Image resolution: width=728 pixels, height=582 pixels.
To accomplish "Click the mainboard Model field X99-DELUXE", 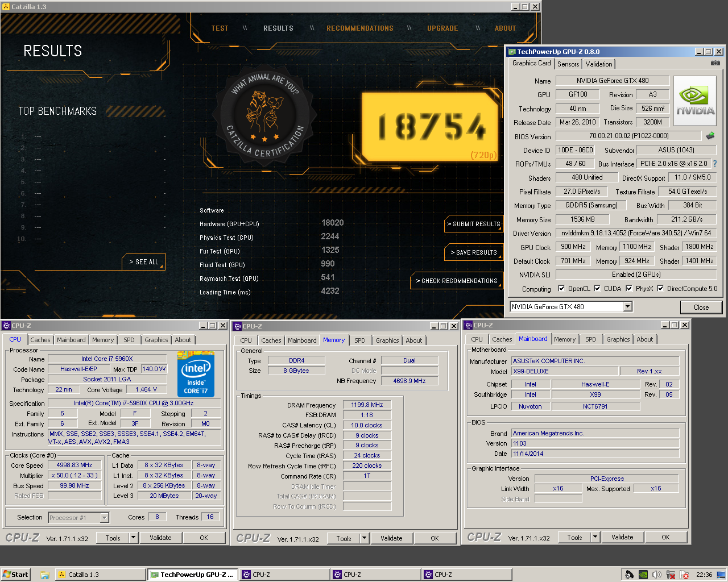I will click(x=565, y=372).
